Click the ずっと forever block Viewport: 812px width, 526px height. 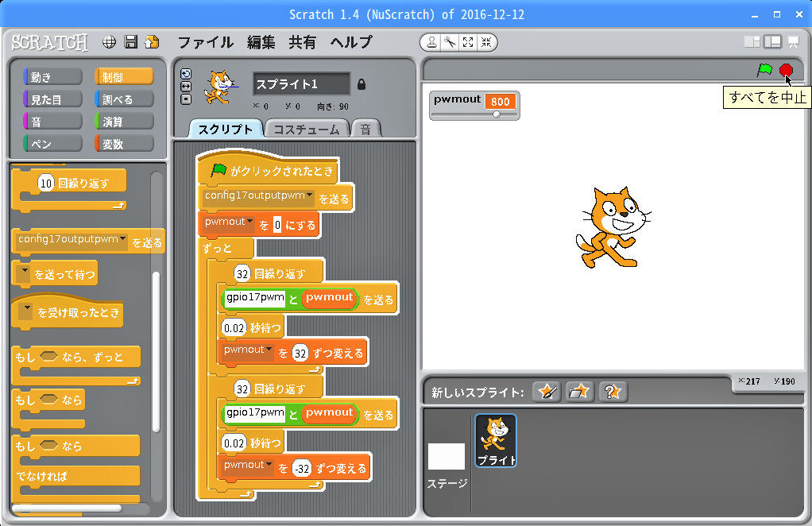pos(226,248)
